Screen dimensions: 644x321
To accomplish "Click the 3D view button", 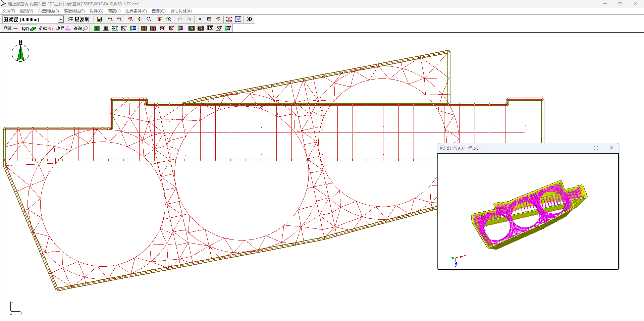I will (x=249, y=19).
